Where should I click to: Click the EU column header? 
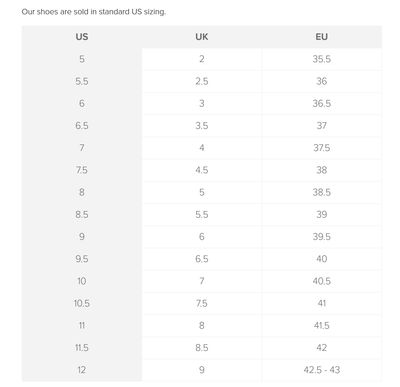pyautogui.click(x=322, y=37)
